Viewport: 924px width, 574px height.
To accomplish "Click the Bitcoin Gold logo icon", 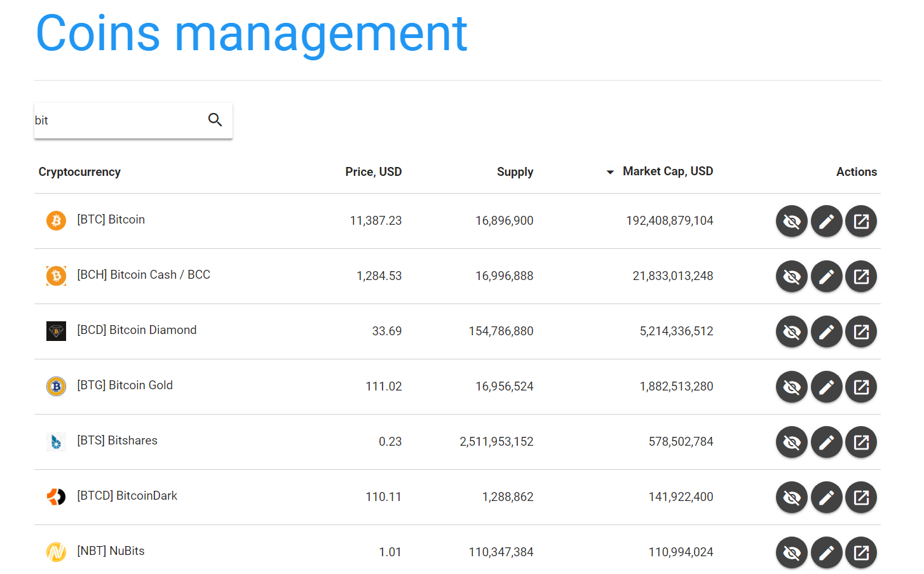I will point(56,387).
